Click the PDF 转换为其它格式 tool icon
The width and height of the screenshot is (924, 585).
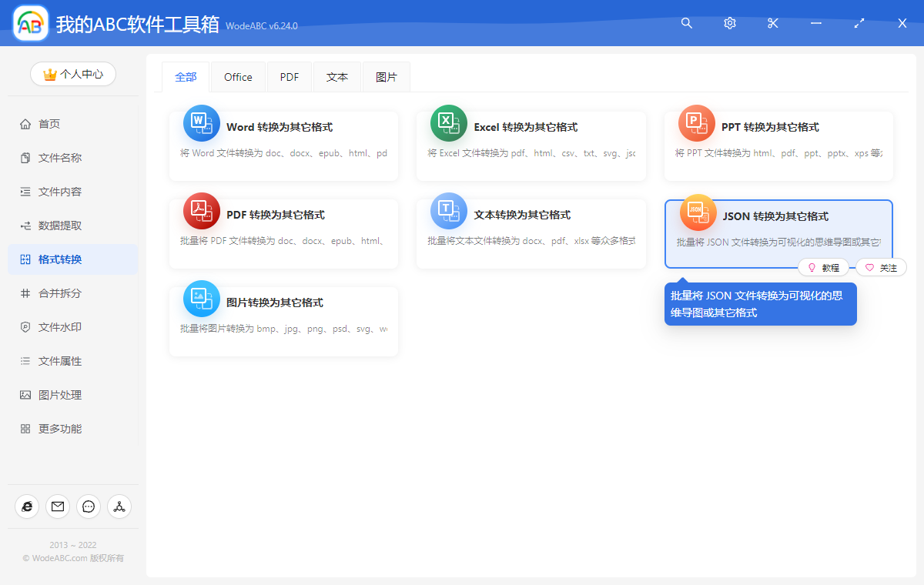tap(202, 211)
